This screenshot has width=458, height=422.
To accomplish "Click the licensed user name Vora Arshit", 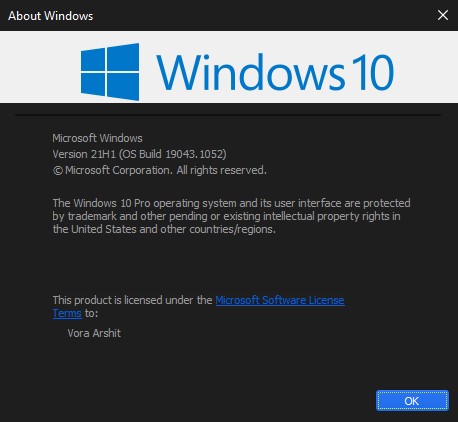I will click(94, 333).
